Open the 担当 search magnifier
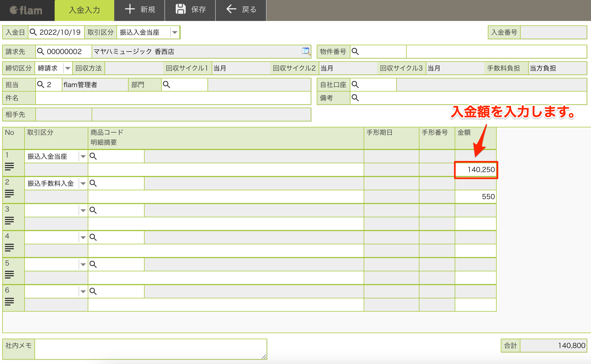 click(x=41, y=85)
